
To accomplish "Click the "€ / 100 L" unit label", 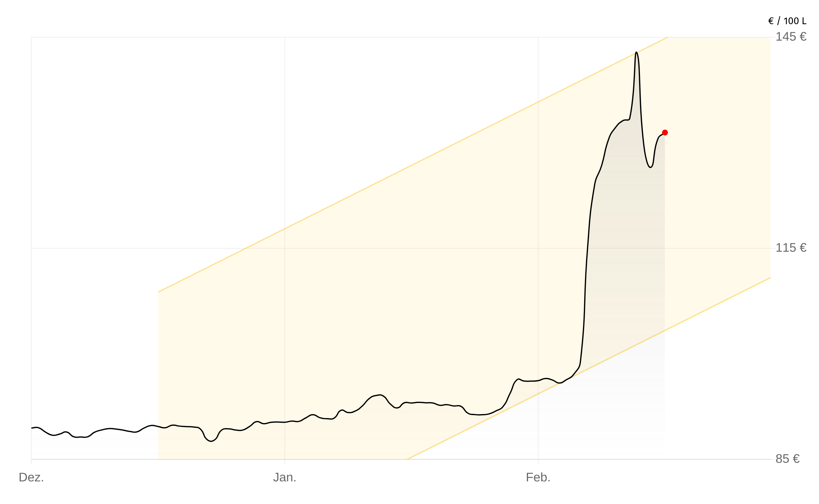I will pos(787,21).
